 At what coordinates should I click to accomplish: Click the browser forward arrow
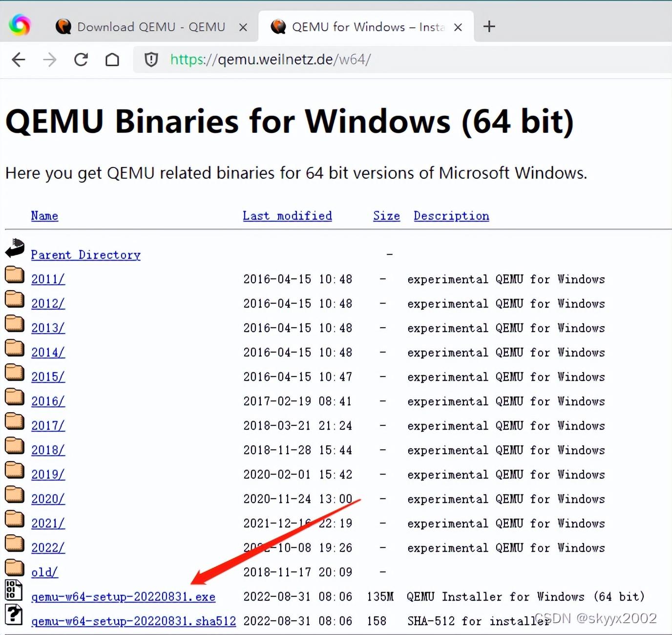(50, 60)
